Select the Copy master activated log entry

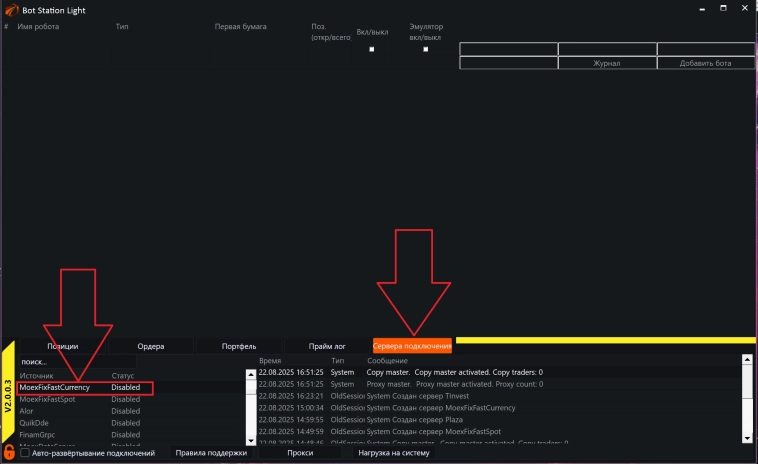500,373
